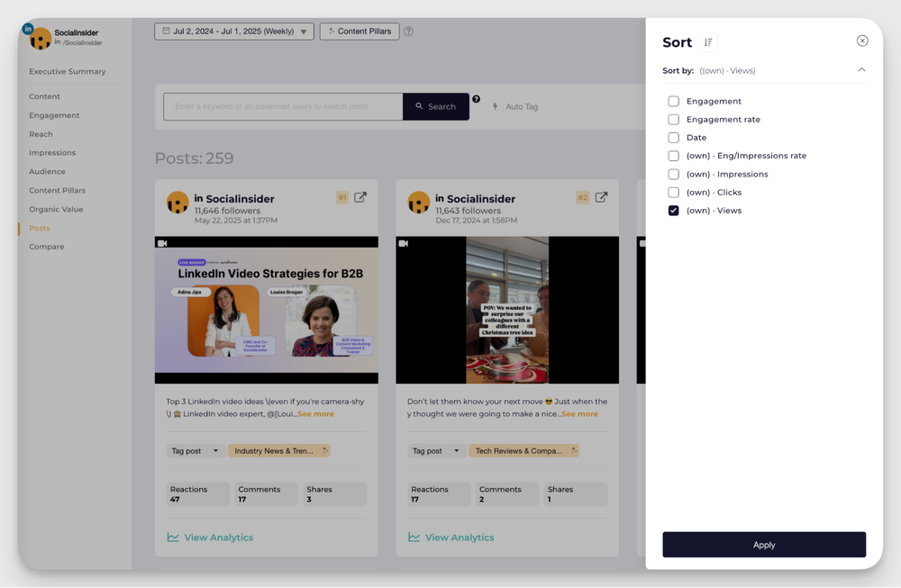Close the Sort panel with X icon
The height and width of the screenshot is (588, 901).
[x=862, y=41]
